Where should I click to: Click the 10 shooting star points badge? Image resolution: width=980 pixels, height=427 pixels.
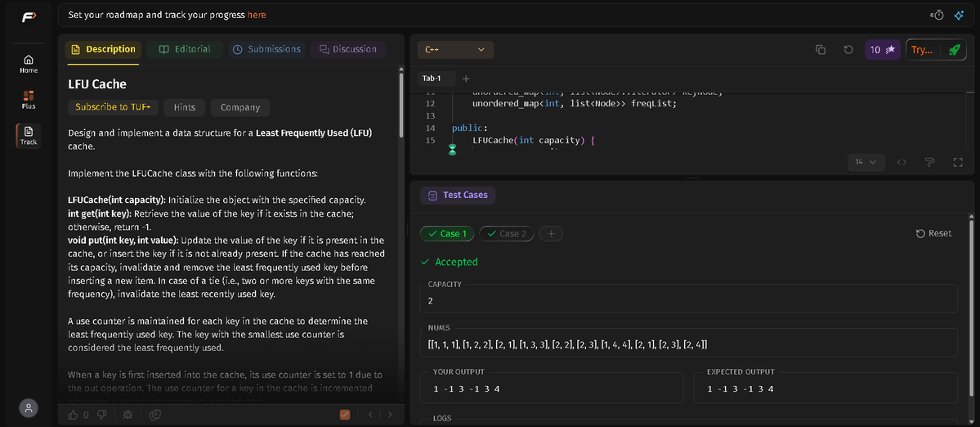click(x=883, y=50)
